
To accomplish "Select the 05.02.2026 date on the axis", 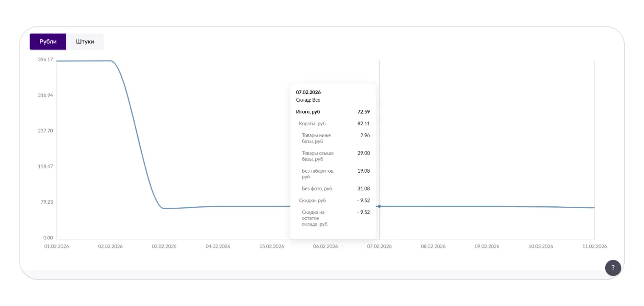I will pyautogui.click(x=272, y=247).
